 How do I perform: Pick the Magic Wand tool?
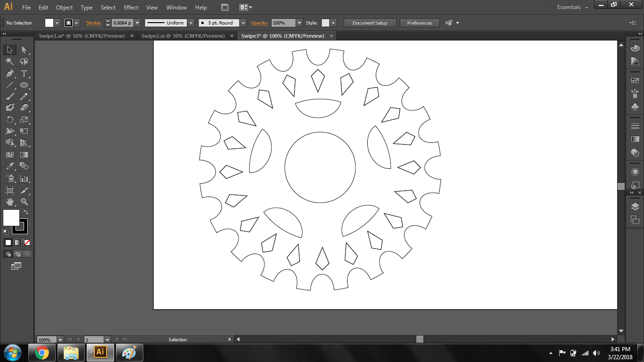coord(10,62)
